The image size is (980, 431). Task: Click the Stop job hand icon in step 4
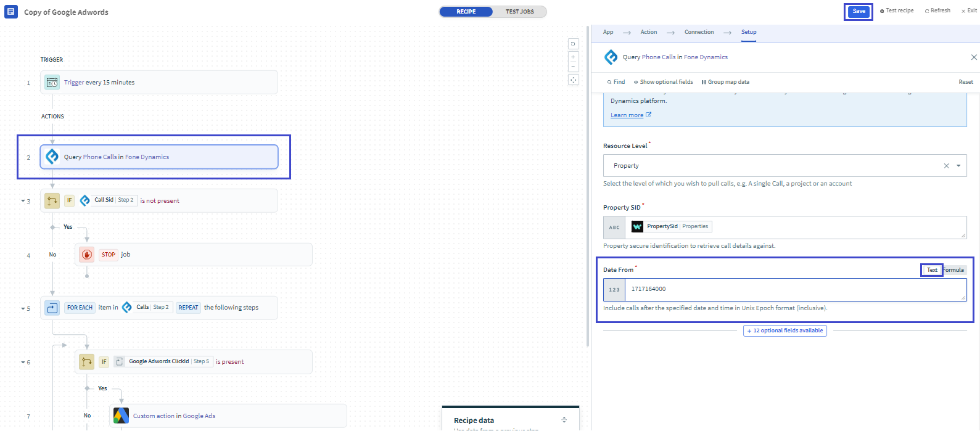click(87, 254)
